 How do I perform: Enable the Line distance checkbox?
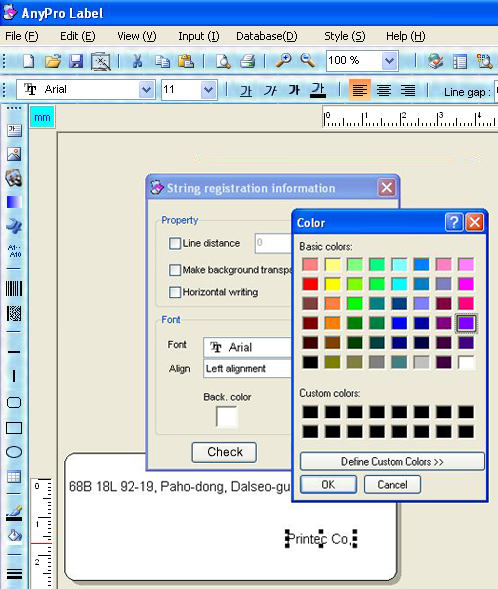click(175, 243)
